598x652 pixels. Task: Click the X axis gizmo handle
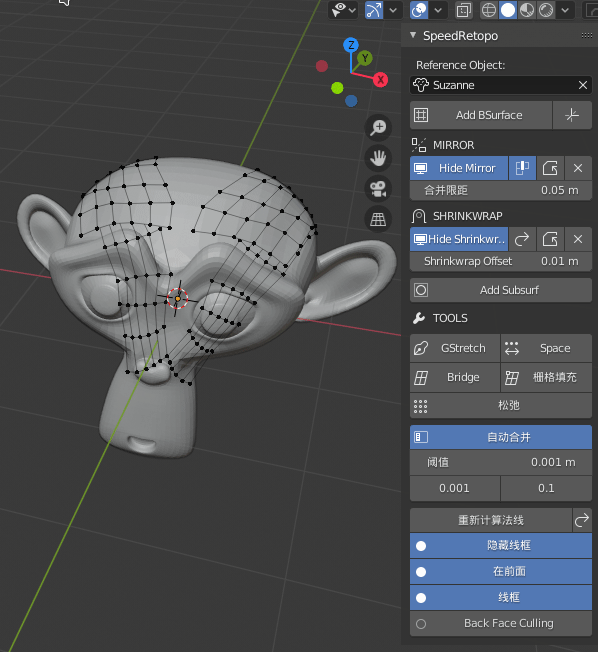coord(380,79)
